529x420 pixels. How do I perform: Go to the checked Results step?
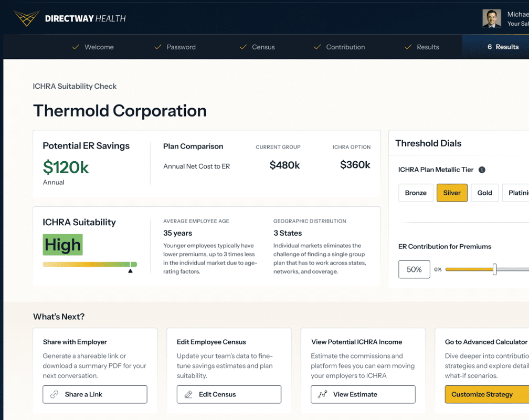tap(422, 47)
